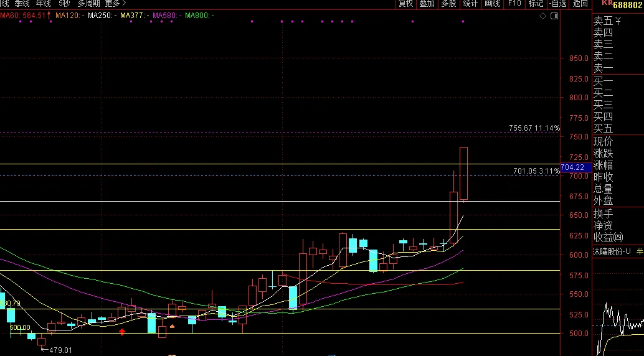The height and width of the screenshot is (356, 644).
Task: Click the red up-arrow marker under the candles
Action: 122,332
